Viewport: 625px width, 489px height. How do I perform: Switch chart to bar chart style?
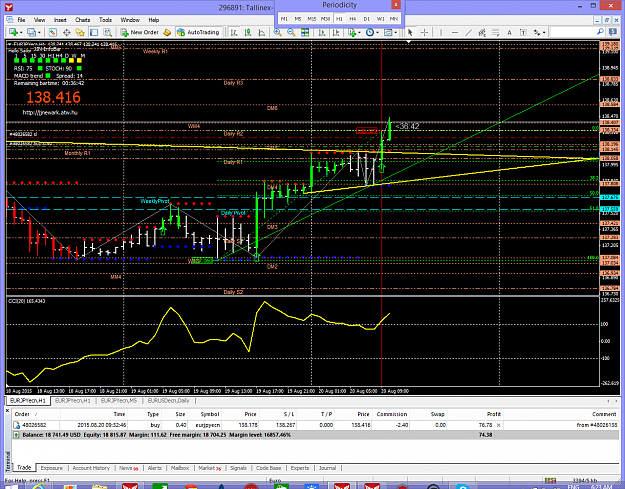point(234,32)
